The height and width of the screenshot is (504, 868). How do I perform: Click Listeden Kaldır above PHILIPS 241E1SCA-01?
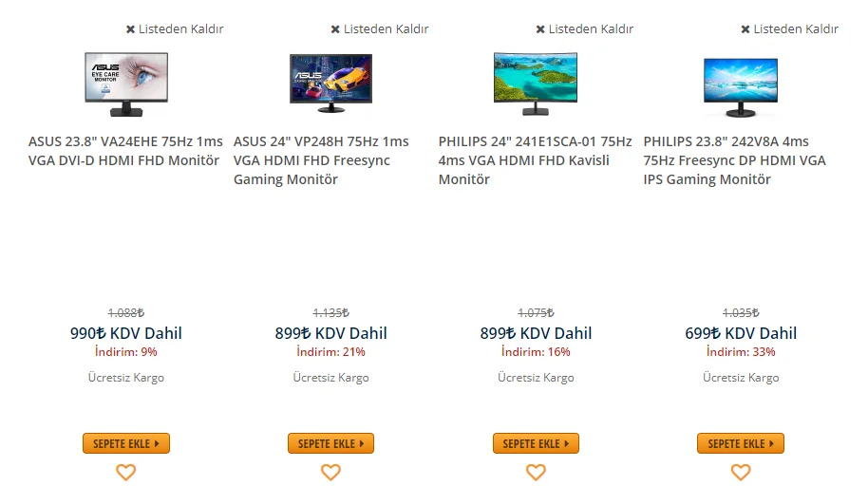pyautogui.click(x=585, y=28)
